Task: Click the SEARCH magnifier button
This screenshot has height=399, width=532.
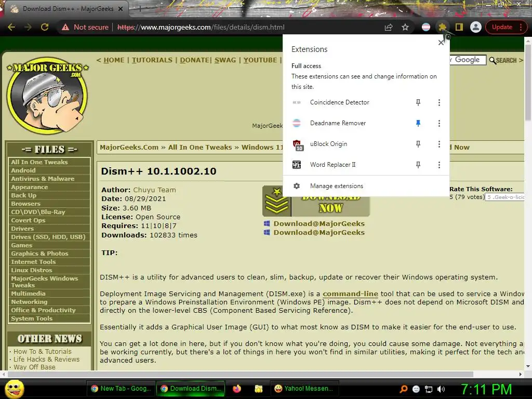Action: [503, 60]
